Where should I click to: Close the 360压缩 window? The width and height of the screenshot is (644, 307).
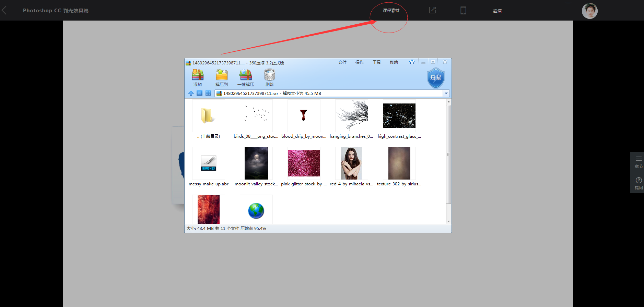point(445,62)
